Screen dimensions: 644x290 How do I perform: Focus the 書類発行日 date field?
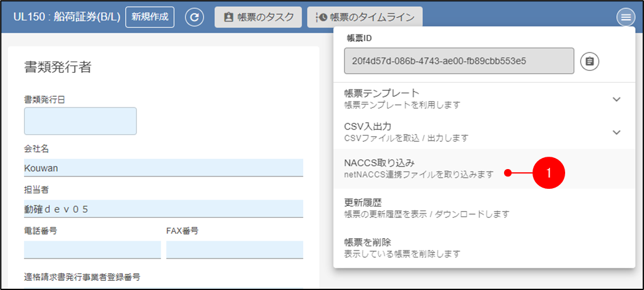point(80,121)
